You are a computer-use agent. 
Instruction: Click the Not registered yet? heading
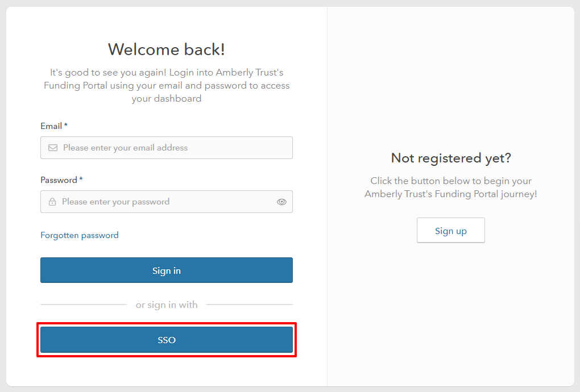(451, 158)
